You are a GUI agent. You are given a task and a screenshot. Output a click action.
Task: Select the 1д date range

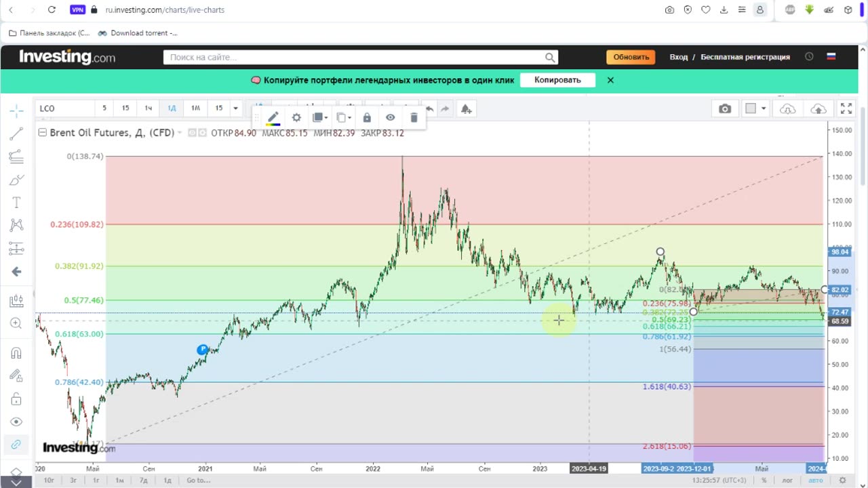click(167, 480)
